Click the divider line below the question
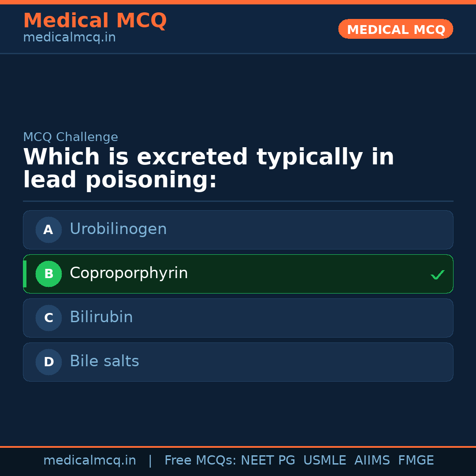This screenshot has height=476, width=476. (x=238, y=201)
